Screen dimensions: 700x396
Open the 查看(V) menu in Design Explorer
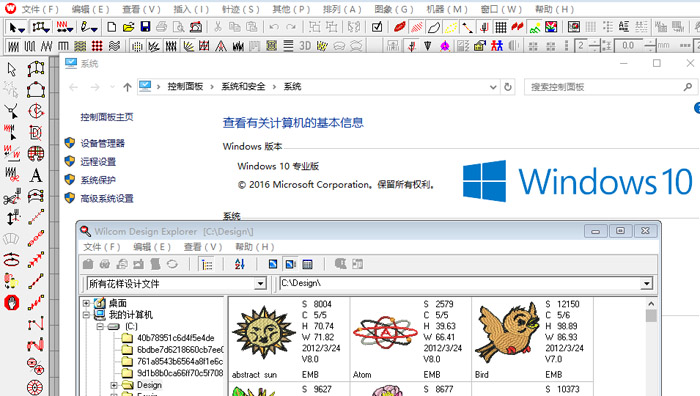(203, 247)
